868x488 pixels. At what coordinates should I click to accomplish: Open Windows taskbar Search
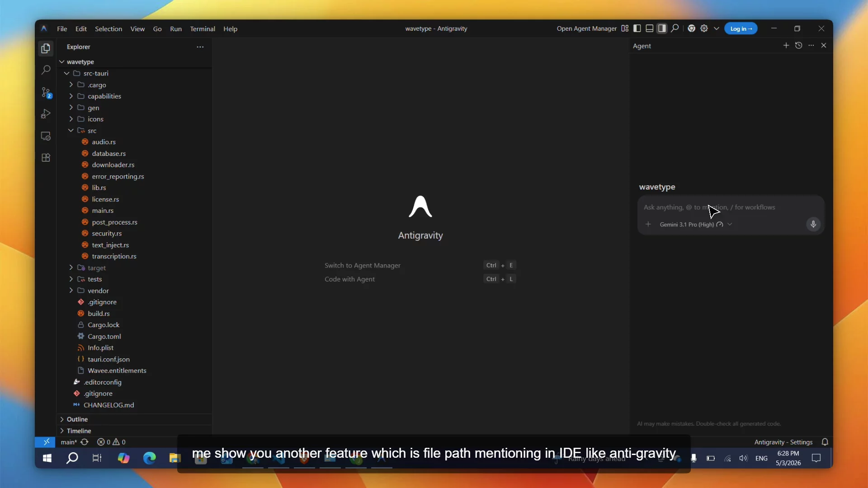click(x=72, y=458)
